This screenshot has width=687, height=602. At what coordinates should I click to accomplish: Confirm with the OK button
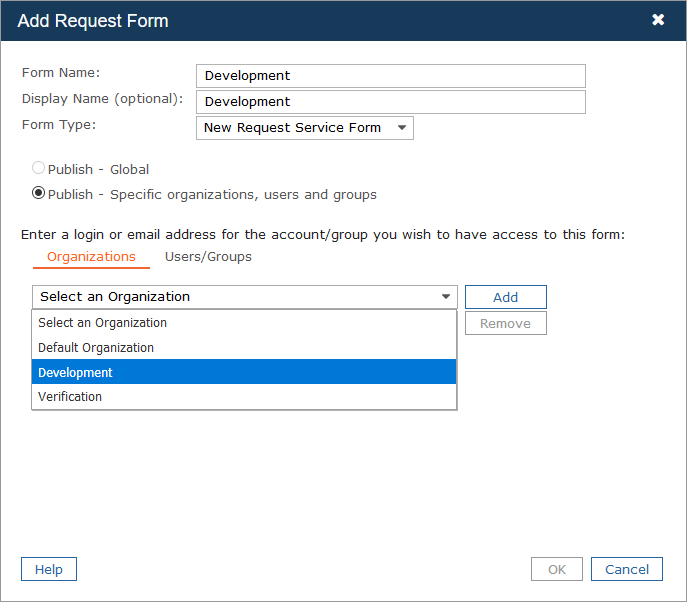click(x=556, y=569)
